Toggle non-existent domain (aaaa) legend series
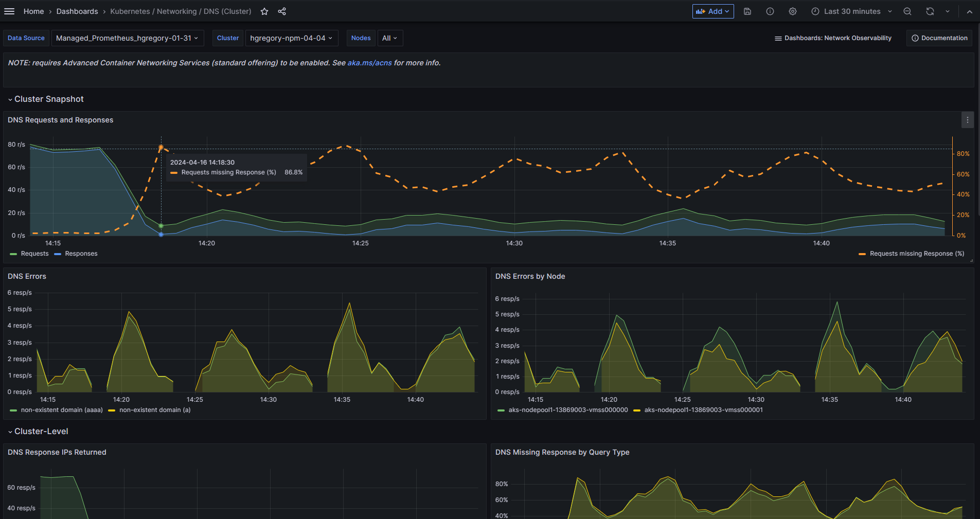The height and width of the screenshot is (519, 980). click(62, 410)
